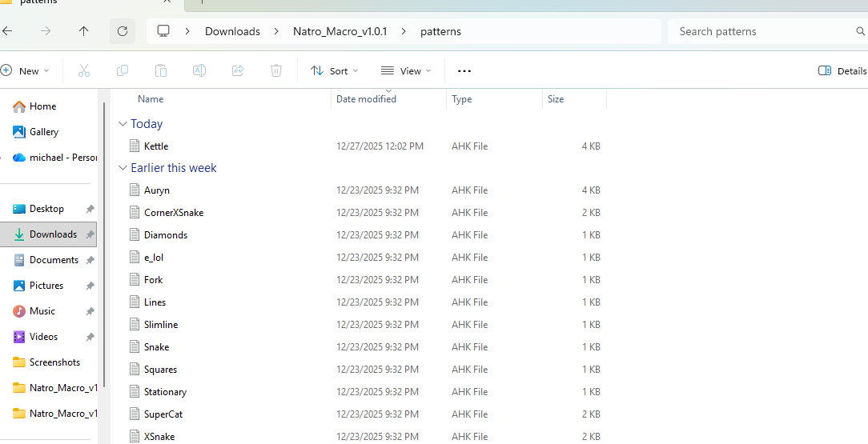Image resolution: width=868 pixels, height=444 pixels.
Task: Unpin Desktop using its pin icon
Action: (90, 209)
